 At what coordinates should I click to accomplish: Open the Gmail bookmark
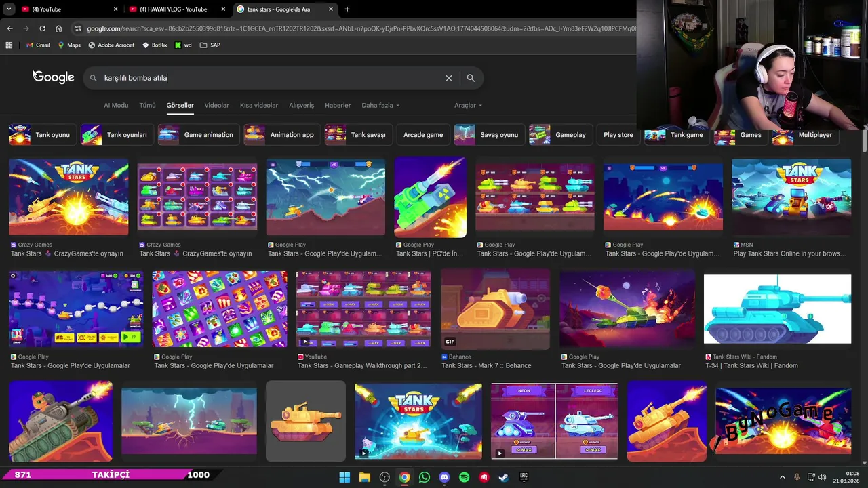[x=38, y=45]
